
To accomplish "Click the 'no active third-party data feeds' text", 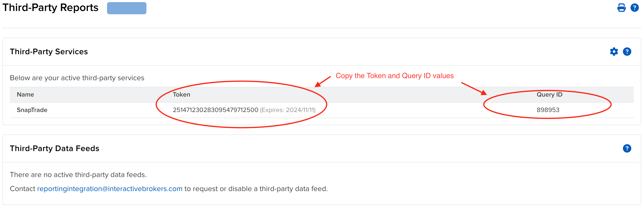I will coord(78,175).
